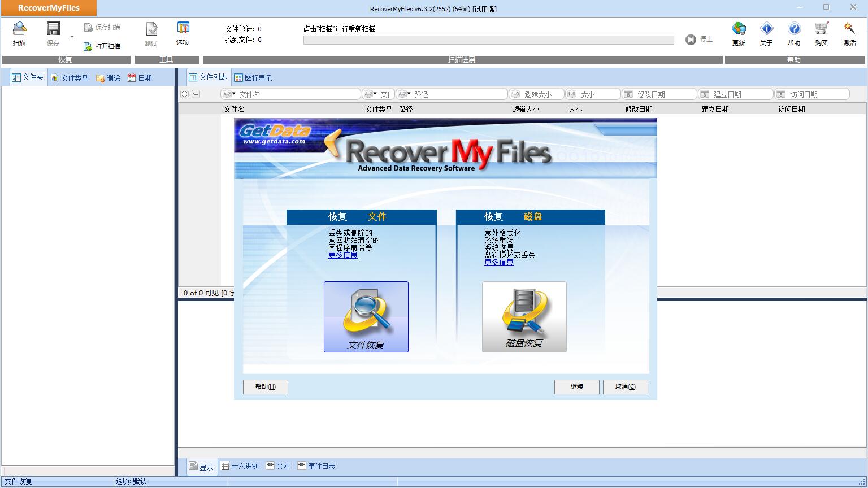868x488 pixels.
Task: Expand the 保存 (Save) dropdown arrow
Action: click(72, 37)
